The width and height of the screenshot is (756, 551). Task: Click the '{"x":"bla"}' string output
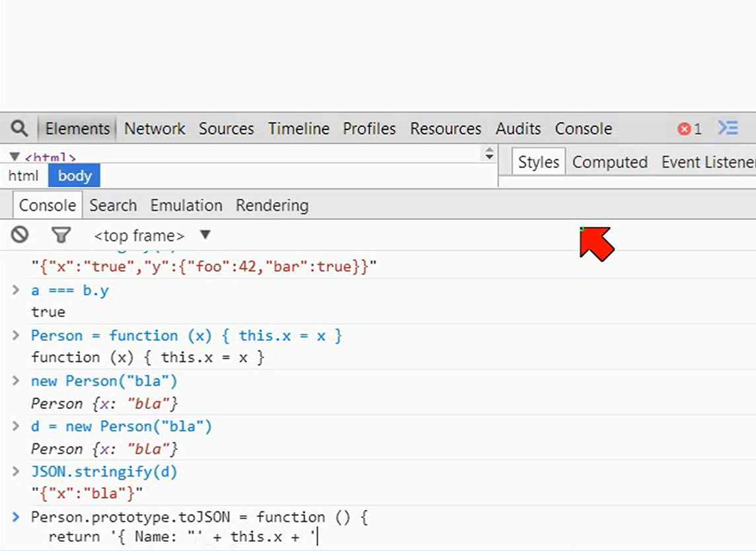87,494
